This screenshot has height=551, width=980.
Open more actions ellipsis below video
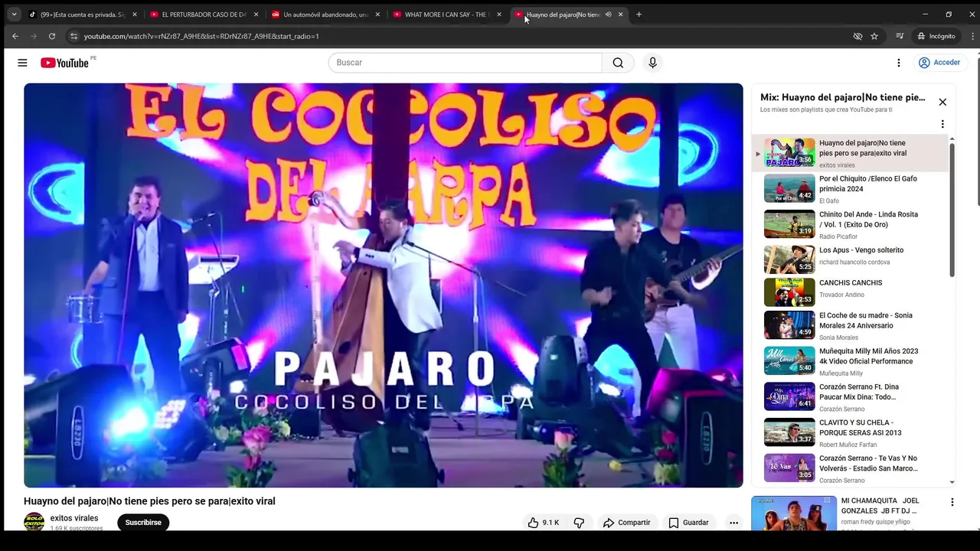[x=733, y=523]
